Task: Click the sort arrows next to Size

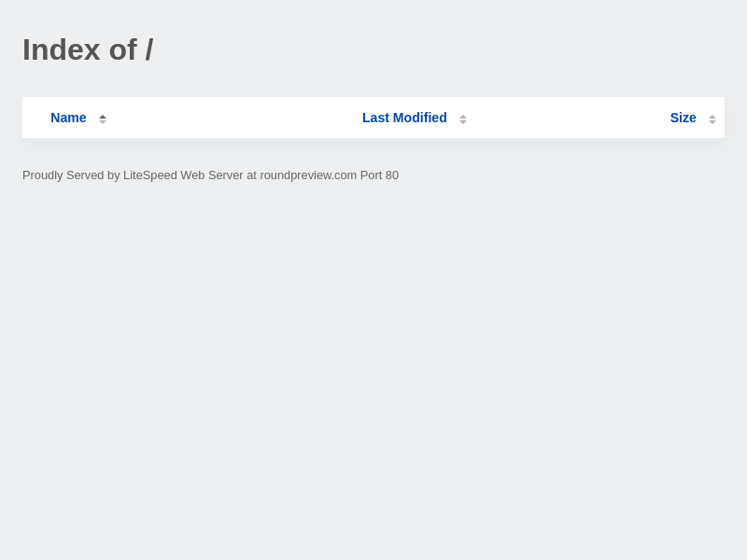Action: 712,119
